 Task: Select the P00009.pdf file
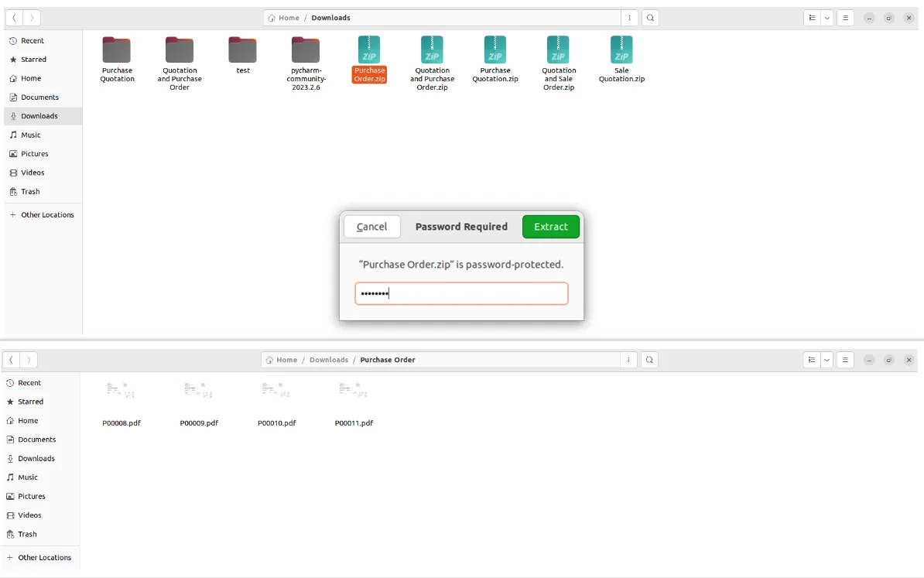(199, 404)
